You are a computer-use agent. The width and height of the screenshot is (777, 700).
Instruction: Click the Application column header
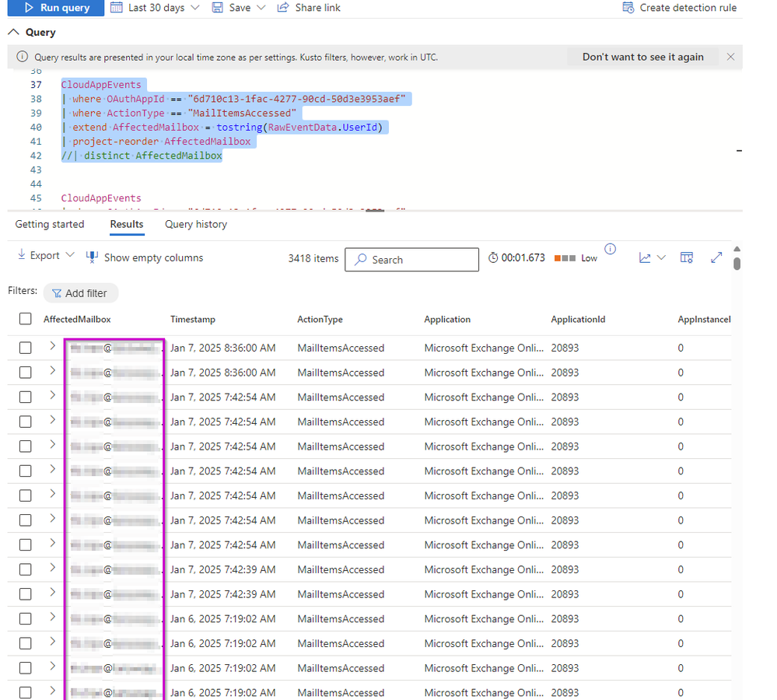coord(447,319)
